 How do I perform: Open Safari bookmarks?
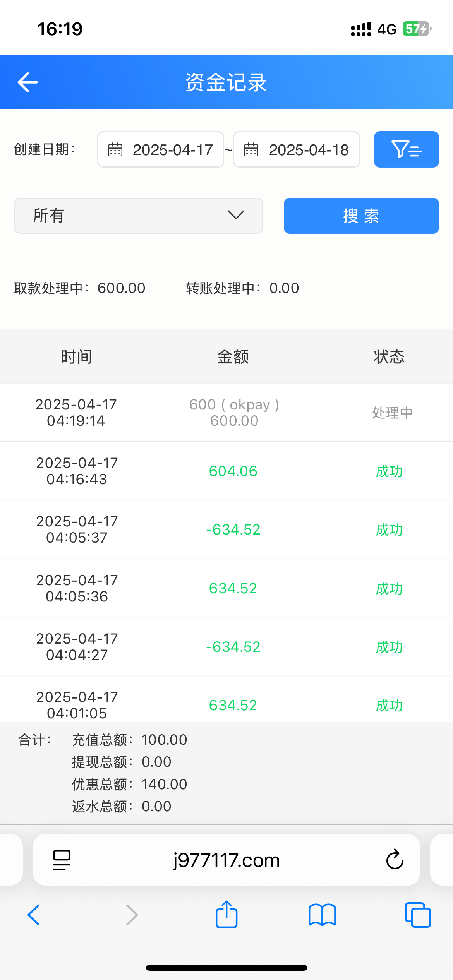(x=322, y=915)
